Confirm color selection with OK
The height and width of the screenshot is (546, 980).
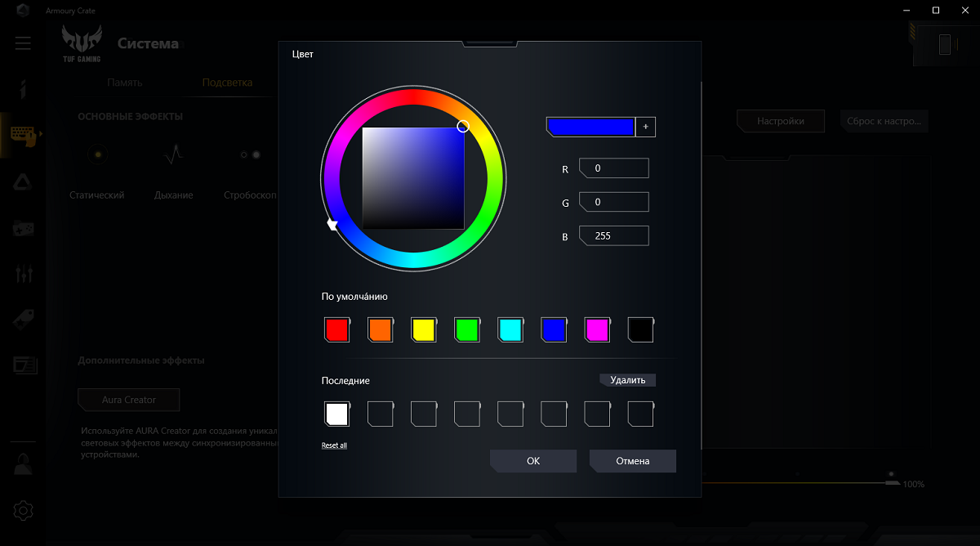pyautogui.click(x=533, y=461)
